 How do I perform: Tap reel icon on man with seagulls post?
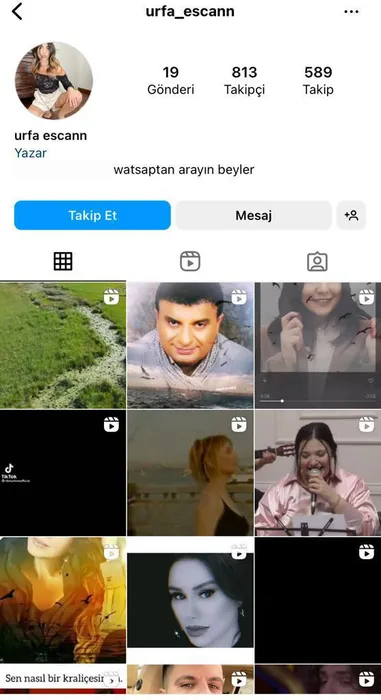(239, 297)
